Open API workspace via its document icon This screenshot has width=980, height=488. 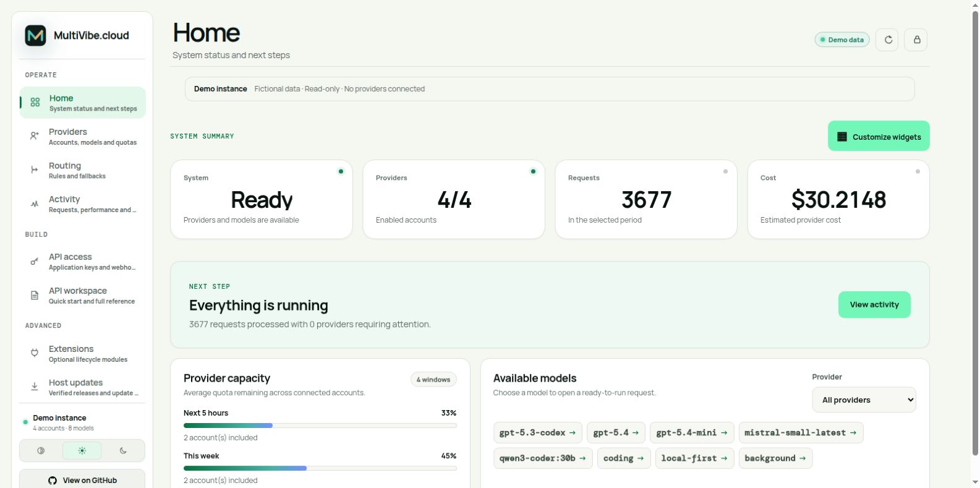point(35,296)
